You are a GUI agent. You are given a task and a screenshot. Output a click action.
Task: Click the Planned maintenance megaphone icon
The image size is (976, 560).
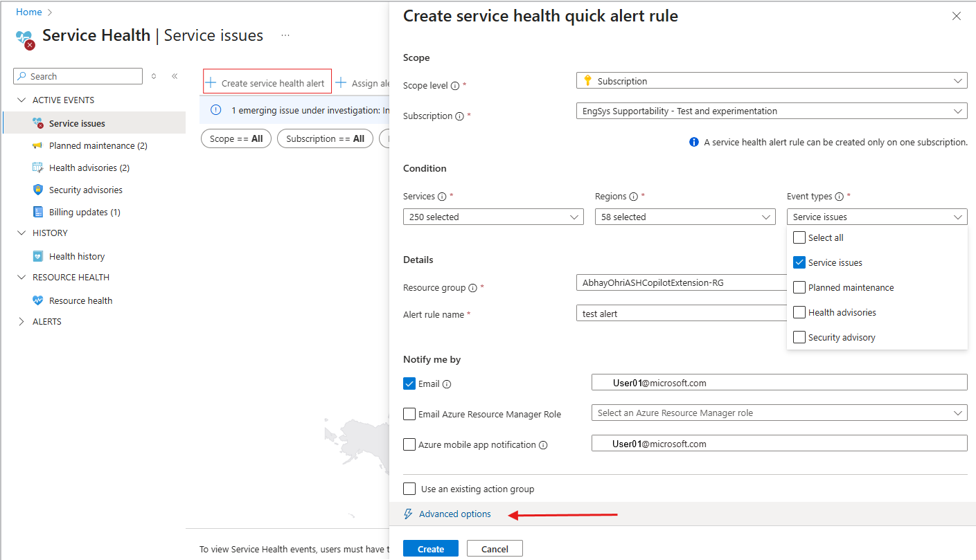(38, 145)
